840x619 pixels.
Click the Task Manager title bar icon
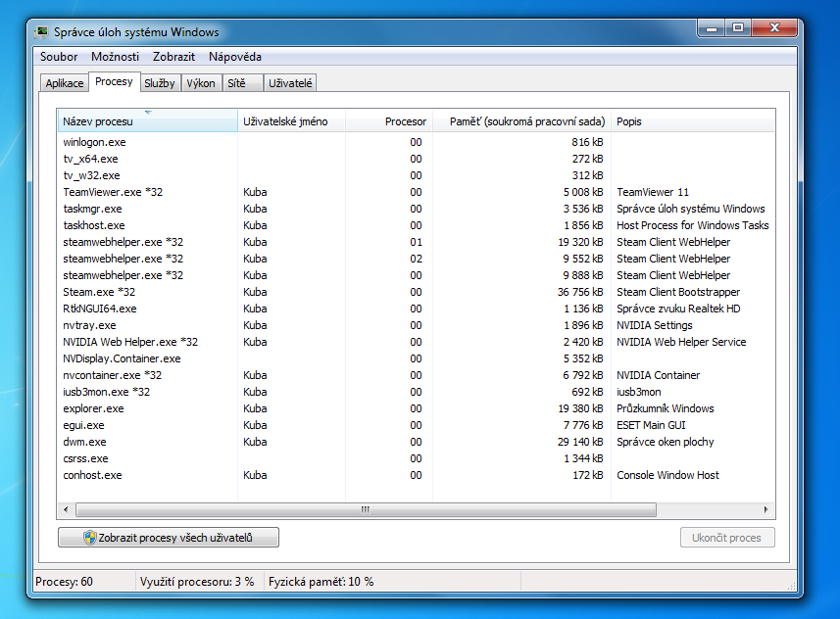pyautogui.click(x=41, y=32)
